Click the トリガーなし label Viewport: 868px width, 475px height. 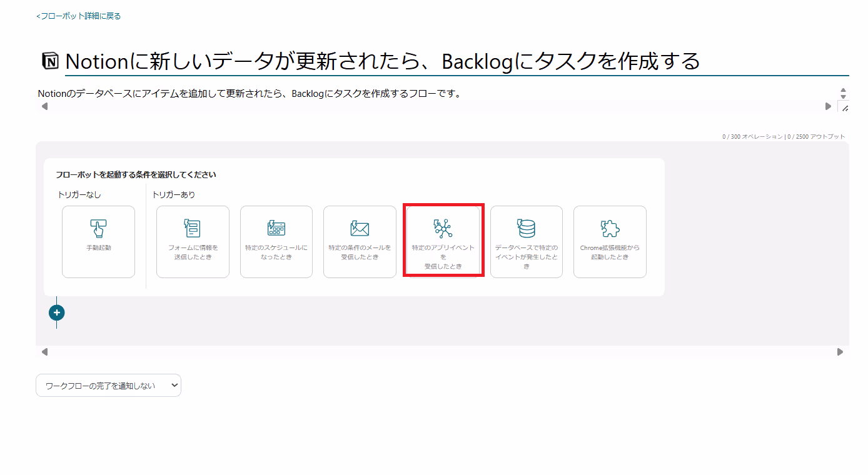pyautogui.click(x=79, y=195)
